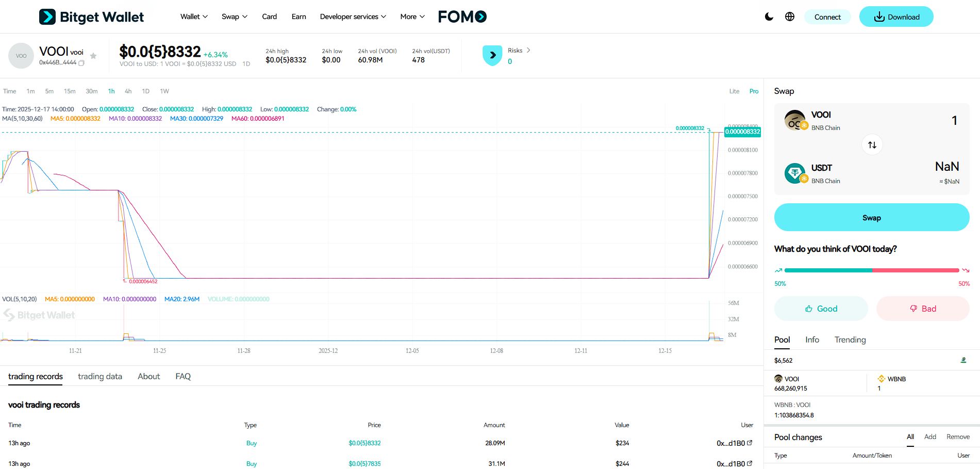Copy the VOOI contract address
This screenshot has height=469, width=980.
coord(81,62)
